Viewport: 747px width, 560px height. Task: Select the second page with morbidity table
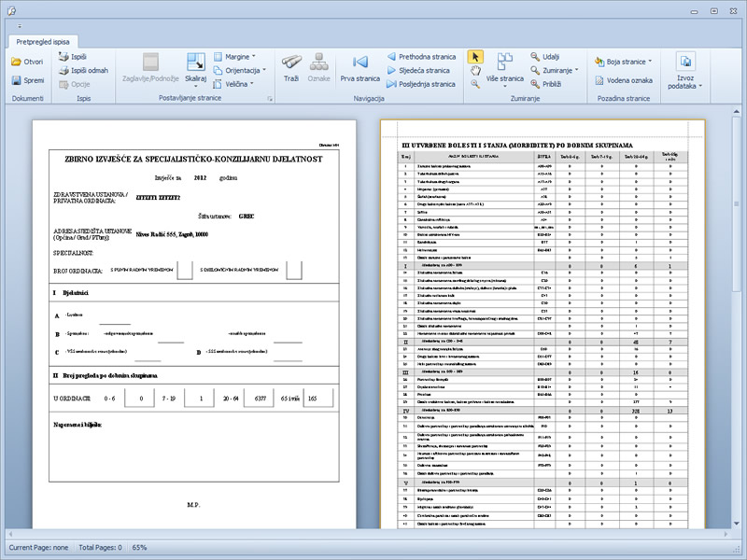click(543, 324)
